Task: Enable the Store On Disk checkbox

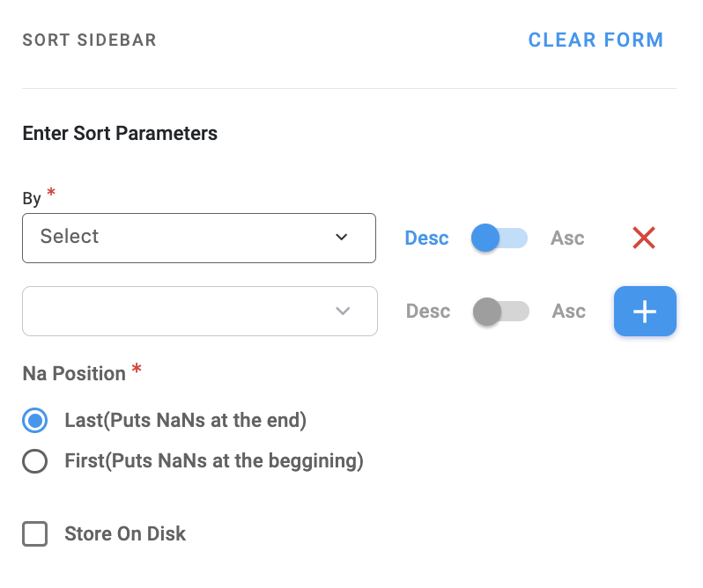Action: tap(35, 534)
